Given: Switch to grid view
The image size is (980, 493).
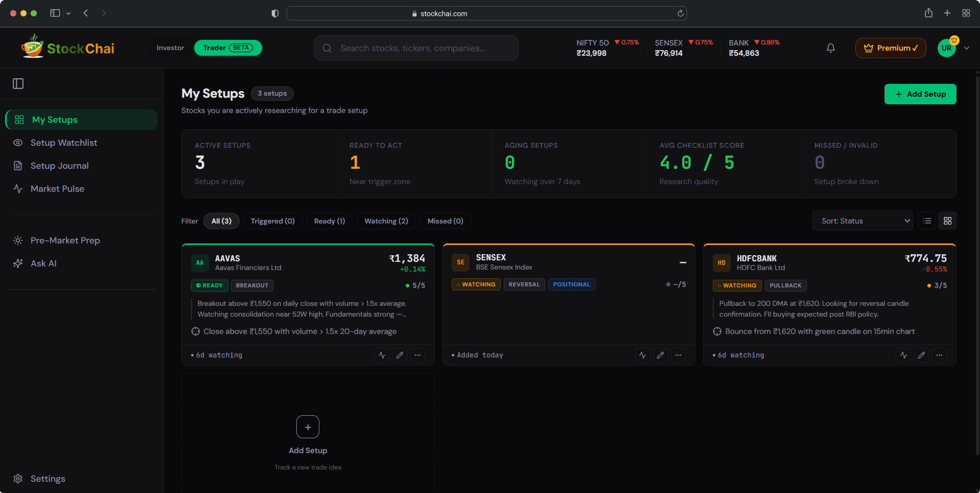Looking at the screenshot, I should [948, 221].
